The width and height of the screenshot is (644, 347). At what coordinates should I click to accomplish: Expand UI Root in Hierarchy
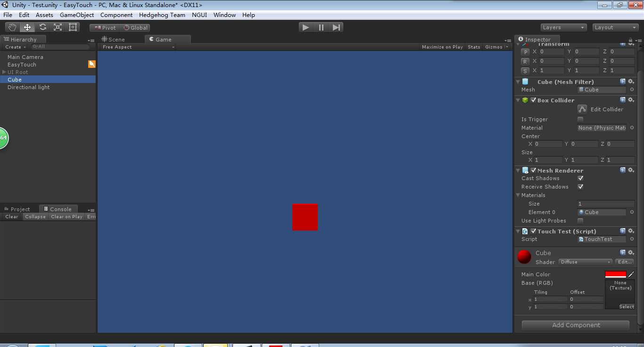click(4, 72)
